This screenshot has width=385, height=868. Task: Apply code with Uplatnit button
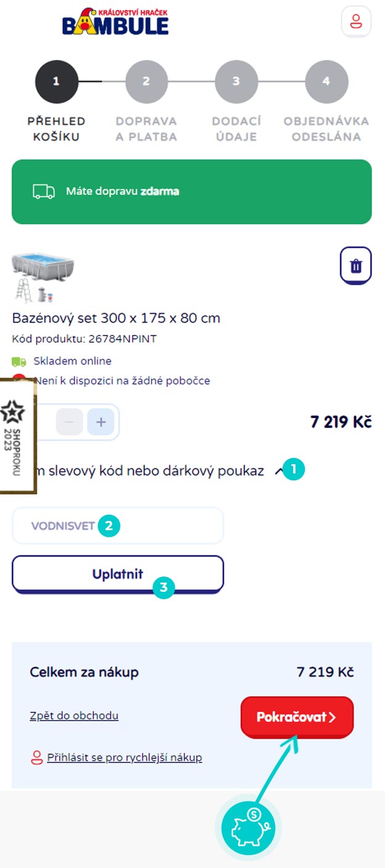tap(118, 575)
